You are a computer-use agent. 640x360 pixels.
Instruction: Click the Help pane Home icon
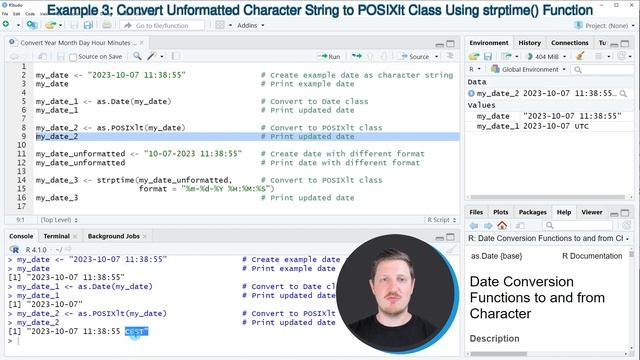point(502,225)
